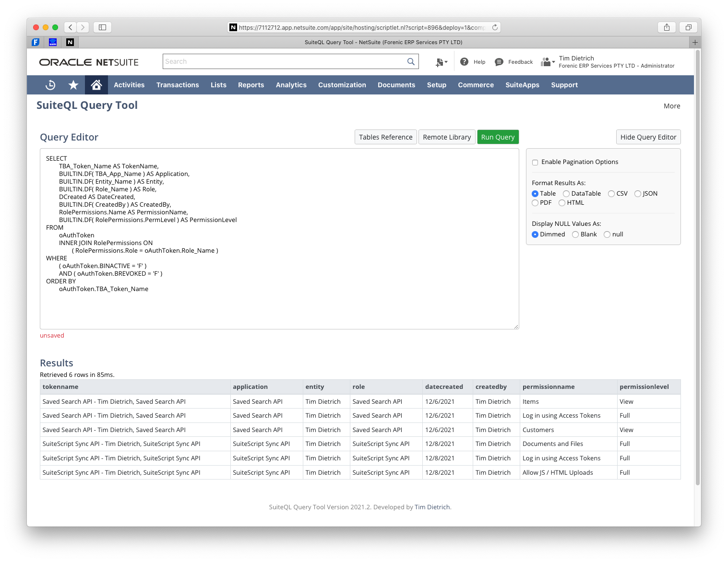The width and height of the screenshot is (728, 562).
Task: Click the Tables Reference button
Action: click(386, 137)
